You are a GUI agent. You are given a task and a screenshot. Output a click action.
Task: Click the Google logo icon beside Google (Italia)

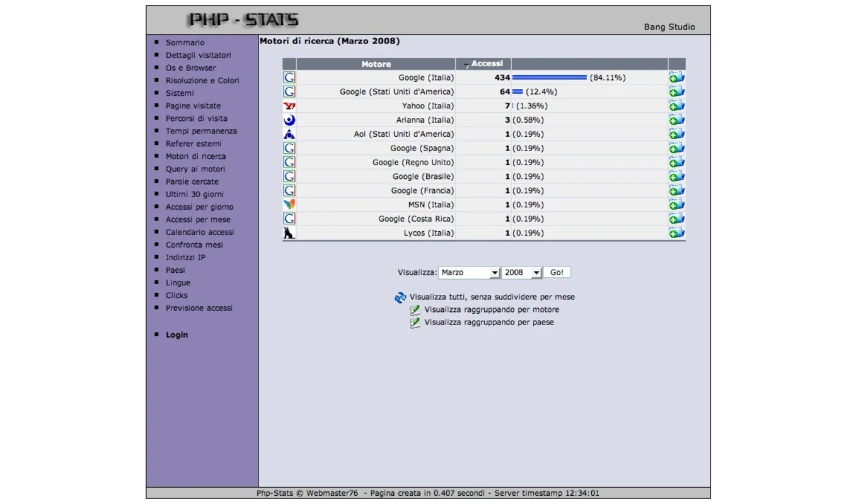click(289, 77)
